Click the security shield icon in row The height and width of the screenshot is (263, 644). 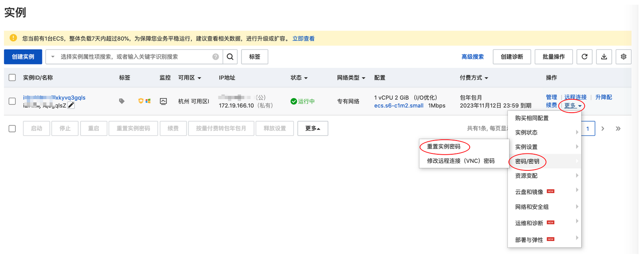point(141,101)
